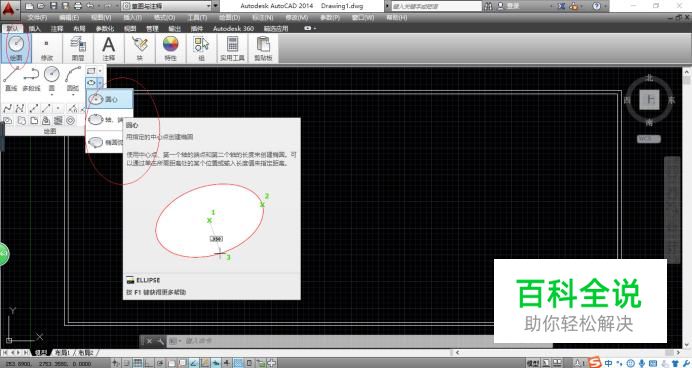
Task: Select the Line (直线) draw tool
Action: (11, 79)
